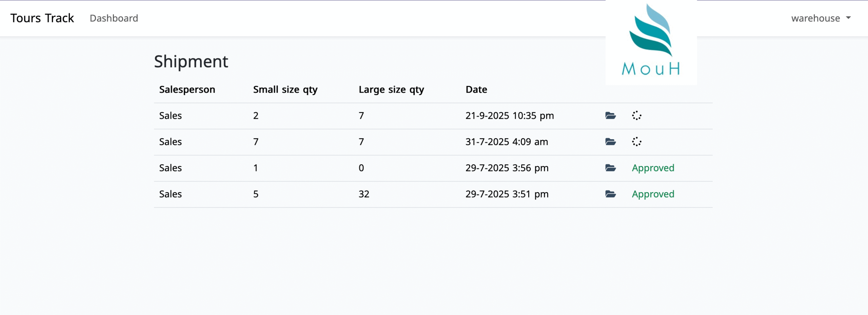
Task: Select the large quantity 32 cell
Action: (x=364, y=194)
